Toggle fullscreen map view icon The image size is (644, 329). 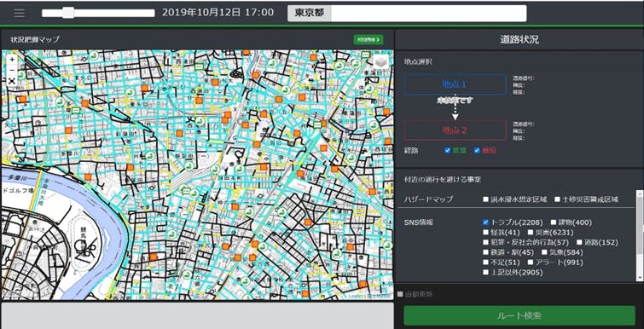point(12,81)
